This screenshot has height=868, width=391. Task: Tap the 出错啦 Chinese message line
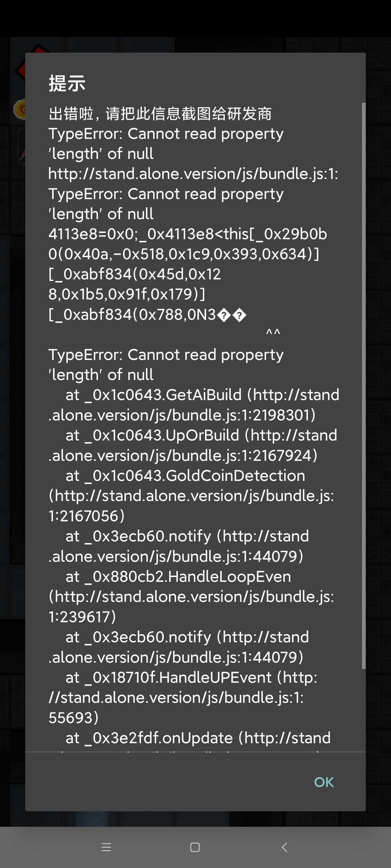(x=160, y=114)
